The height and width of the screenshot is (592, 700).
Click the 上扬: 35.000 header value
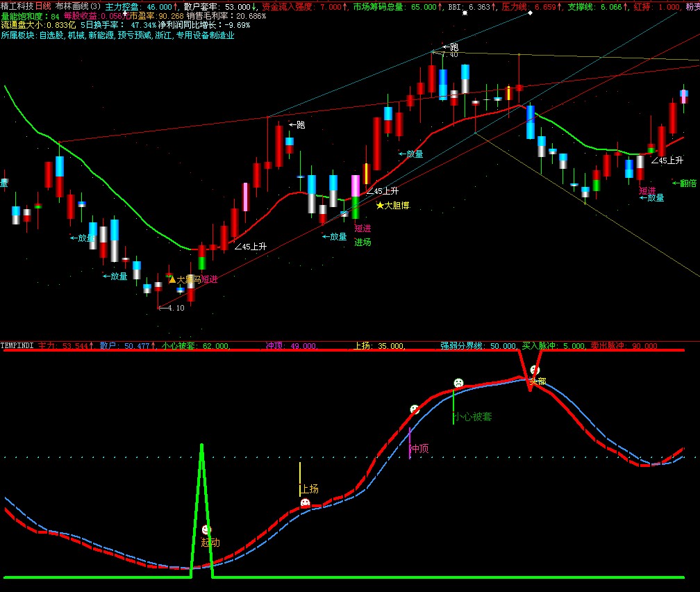(379, 346)
